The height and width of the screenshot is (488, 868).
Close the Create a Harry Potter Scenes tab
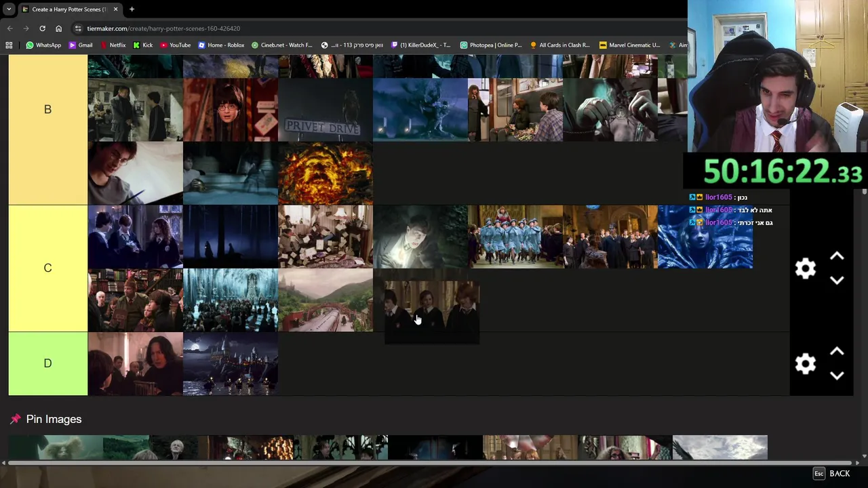point(115,9)
